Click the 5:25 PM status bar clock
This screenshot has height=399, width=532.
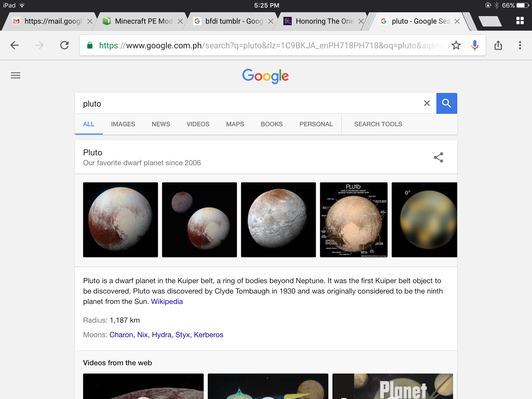click(267, 5)
